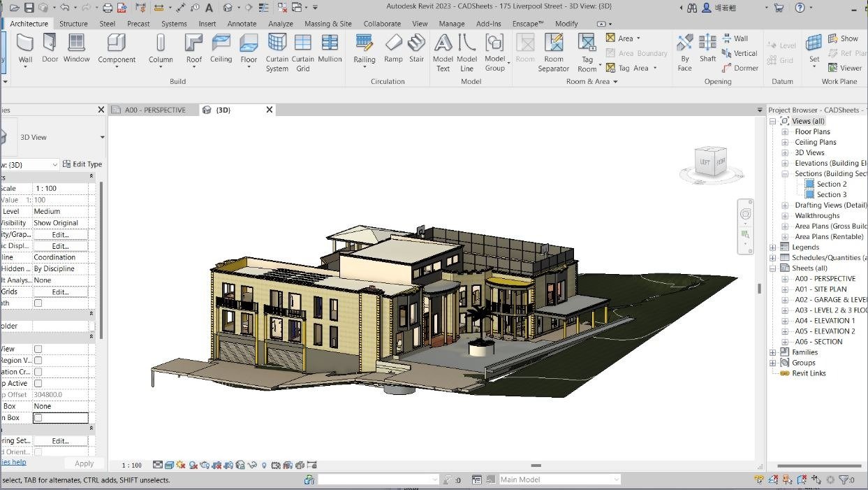Expand the Families node in Project Browser
The width and height of the screenshot is (868, 490).
tap(773, 352)
